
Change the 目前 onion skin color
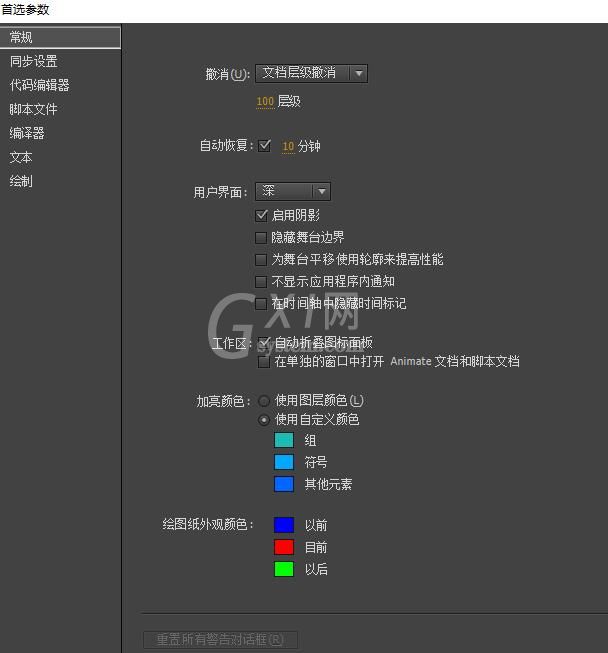click(284, 547)
